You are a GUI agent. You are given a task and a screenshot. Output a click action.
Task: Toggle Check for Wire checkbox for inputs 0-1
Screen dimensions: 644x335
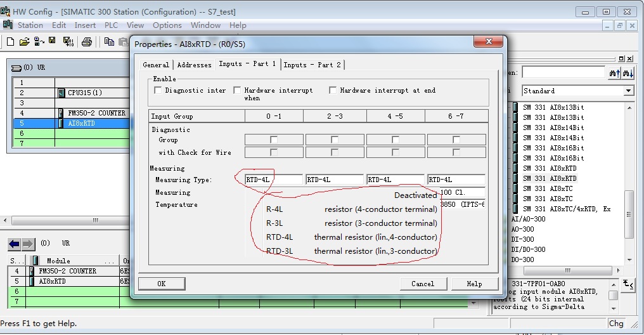click(274, 152)
